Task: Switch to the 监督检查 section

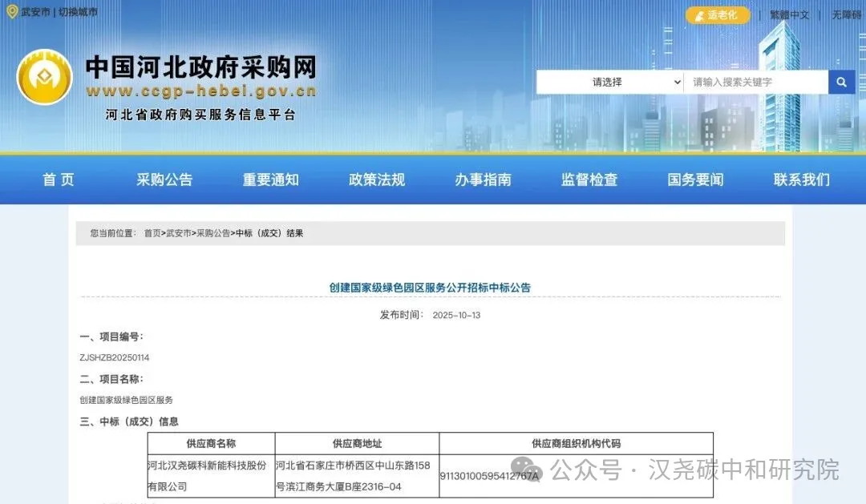Action: 588,179
